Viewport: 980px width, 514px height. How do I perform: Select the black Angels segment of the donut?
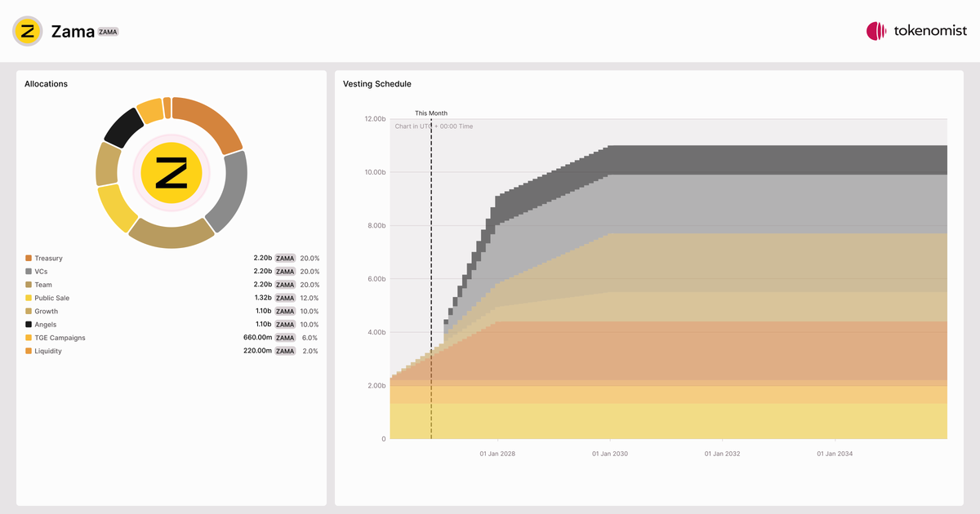(x=124, y=127)
